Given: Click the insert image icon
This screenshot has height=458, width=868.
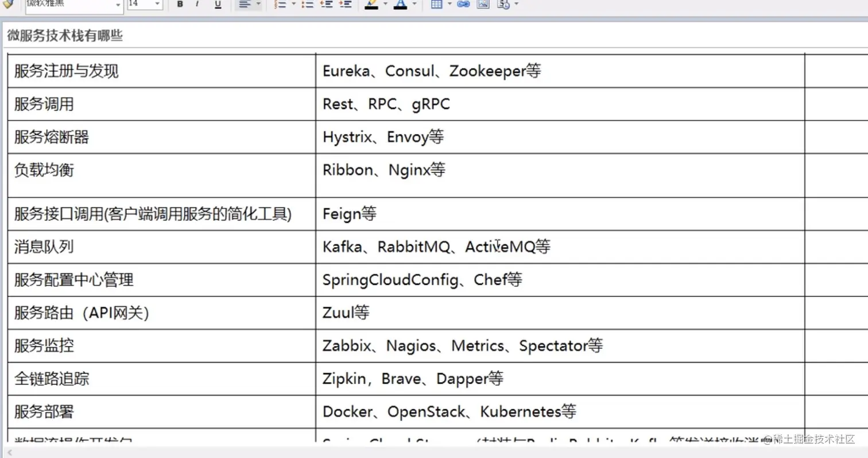Looking at the screenshot, I should coord(483,5).
